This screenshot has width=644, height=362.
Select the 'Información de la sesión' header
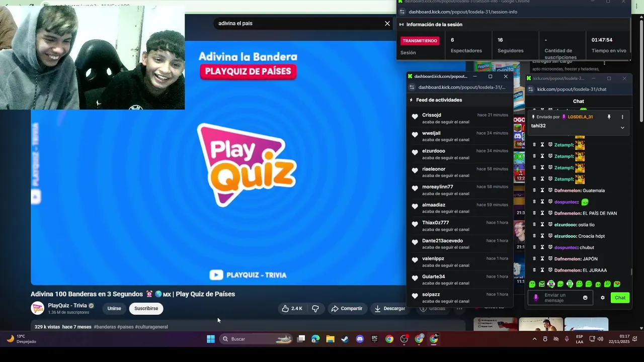pos(434,24)
